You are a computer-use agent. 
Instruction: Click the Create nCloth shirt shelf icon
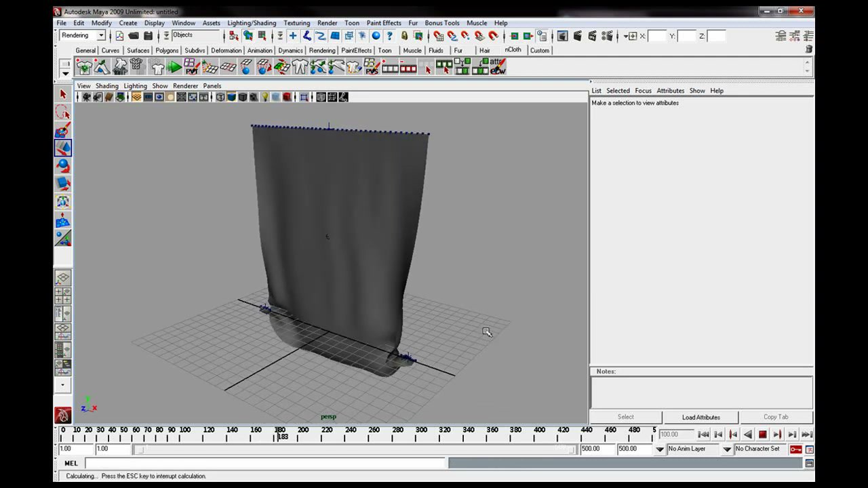coord(84,66)
